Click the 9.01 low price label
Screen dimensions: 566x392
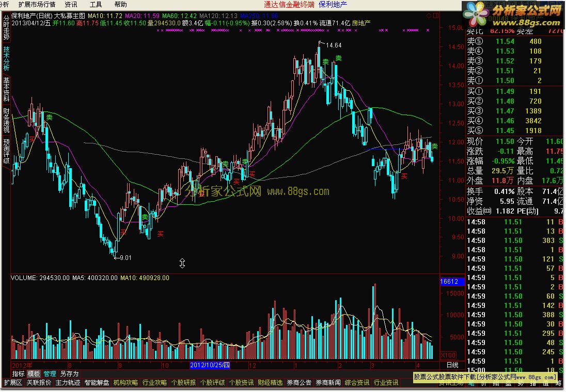tap(125, 257)
